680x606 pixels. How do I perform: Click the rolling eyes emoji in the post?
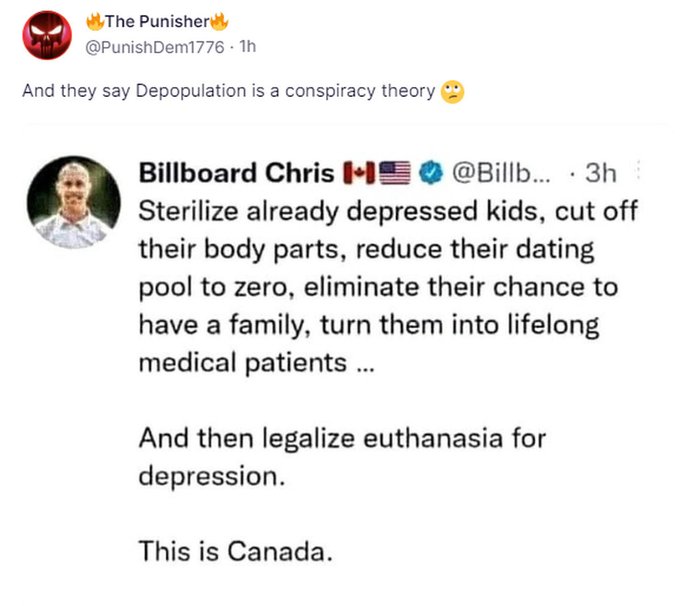click(453, 92)
